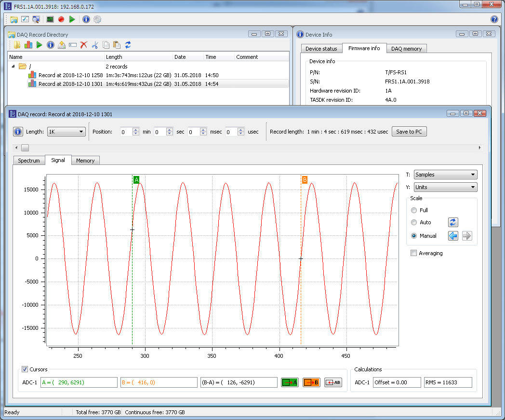Switch to the Spectrum tab
Viewport: 505px width, 420px height.
click(29, 161)
